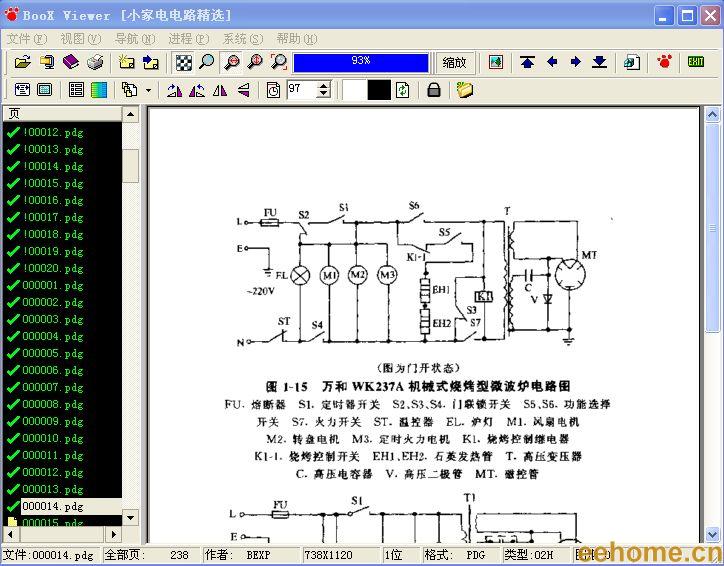Open the 视图(V) menu

coord(81,39)
